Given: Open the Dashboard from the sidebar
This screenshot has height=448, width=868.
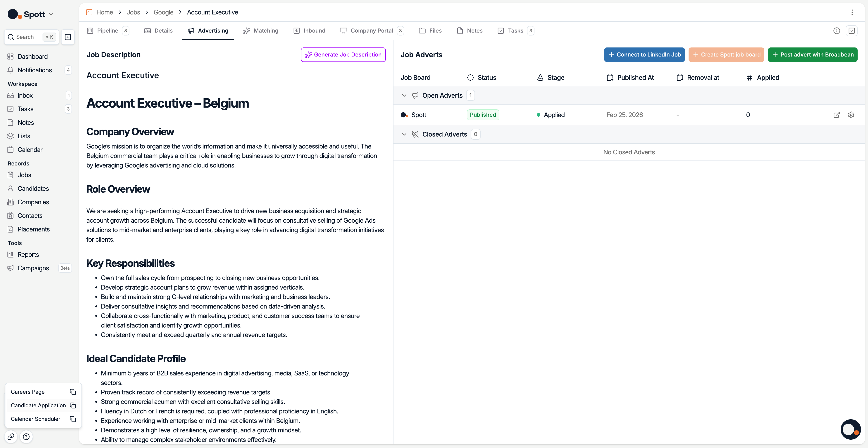Looking at the screenshot, I should (x=32, y=57).
